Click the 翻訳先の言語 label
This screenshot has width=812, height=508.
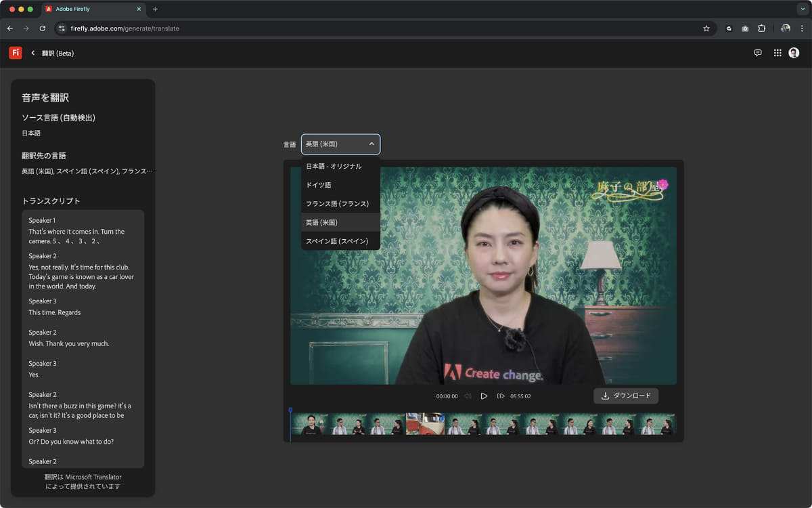pos(44,156)
